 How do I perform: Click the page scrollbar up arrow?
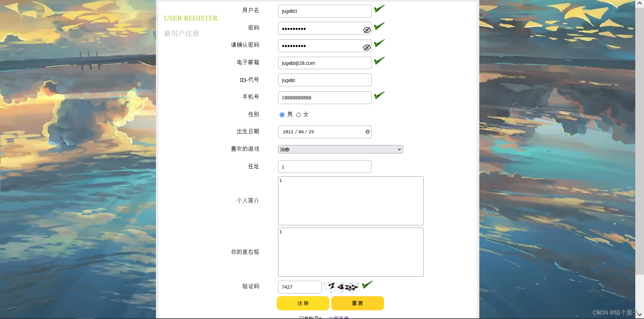(640, 3)
